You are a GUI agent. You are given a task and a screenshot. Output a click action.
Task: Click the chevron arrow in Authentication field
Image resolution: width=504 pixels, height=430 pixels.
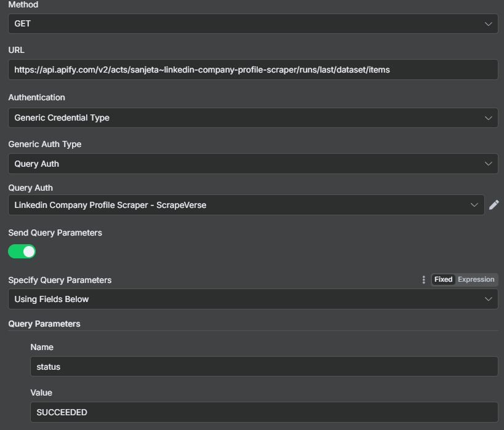click(x=488, y=118)
